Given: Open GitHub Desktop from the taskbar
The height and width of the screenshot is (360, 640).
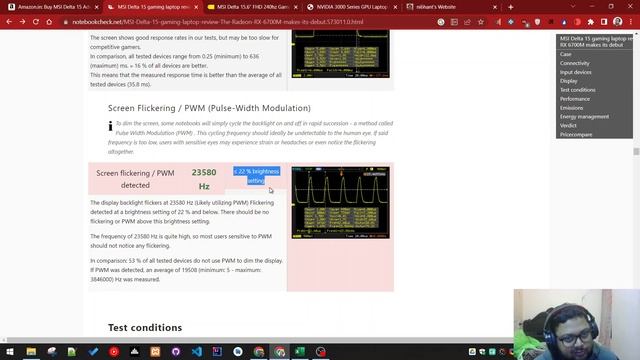Looking at the screenshot, I should pyautogui.click(x=176, y=351).
